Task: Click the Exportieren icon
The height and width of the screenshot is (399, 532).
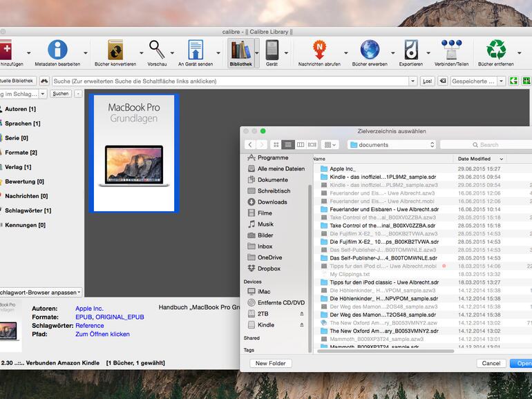Action: click(x=410, y=50)
